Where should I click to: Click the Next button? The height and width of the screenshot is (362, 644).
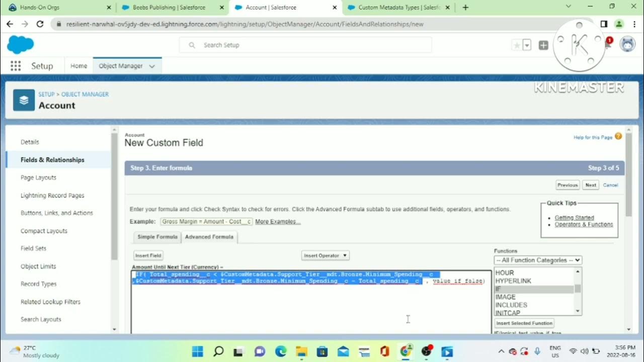[591, 185]
